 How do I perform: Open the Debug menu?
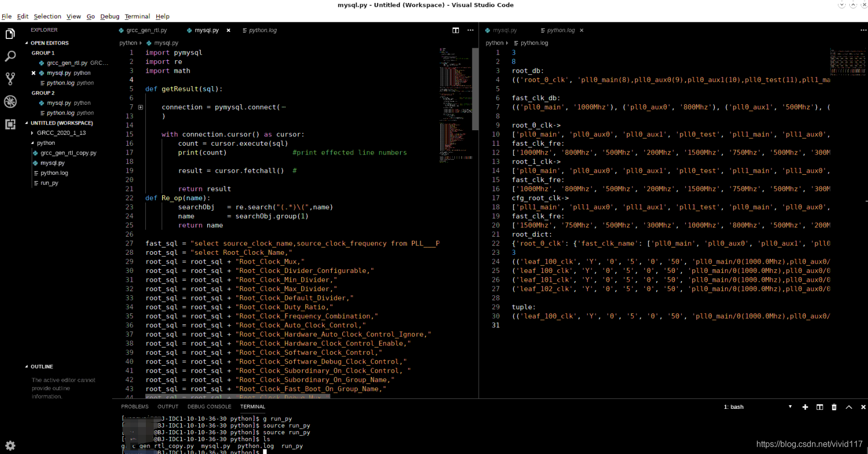[110, 16]
